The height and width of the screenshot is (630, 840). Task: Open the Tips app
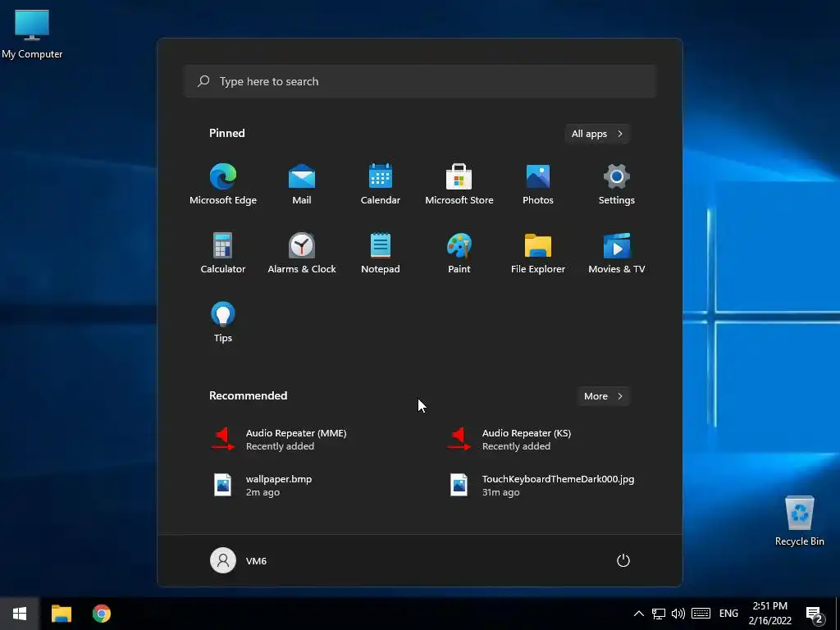(223, 322)
